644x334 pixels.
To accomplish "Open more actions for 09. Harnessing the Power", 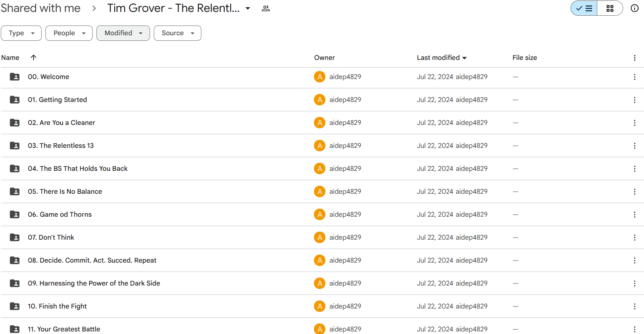I will pos(635,283).
